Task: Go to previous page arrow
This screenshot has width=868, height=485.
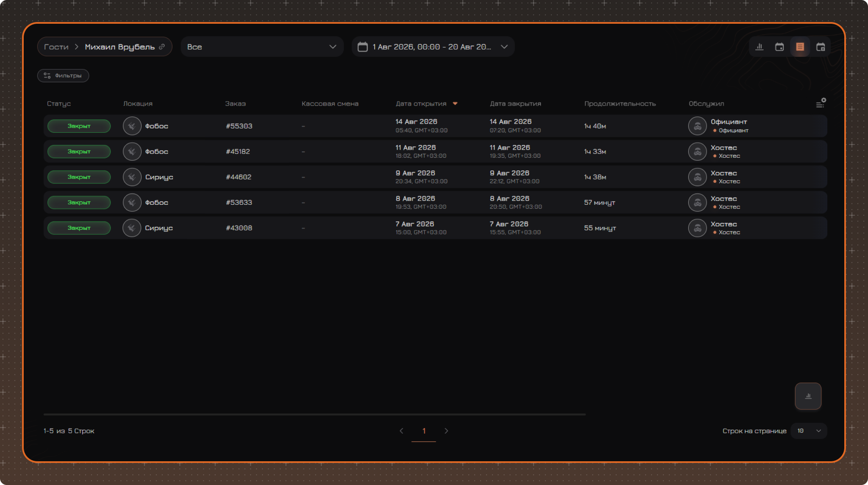Action: 401,431
